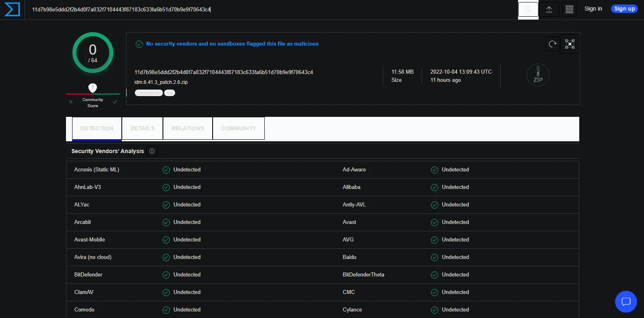Click the BitDefenderTheta vendor name
The width and height of the screenshot is (644, 318).
point(363,275)
